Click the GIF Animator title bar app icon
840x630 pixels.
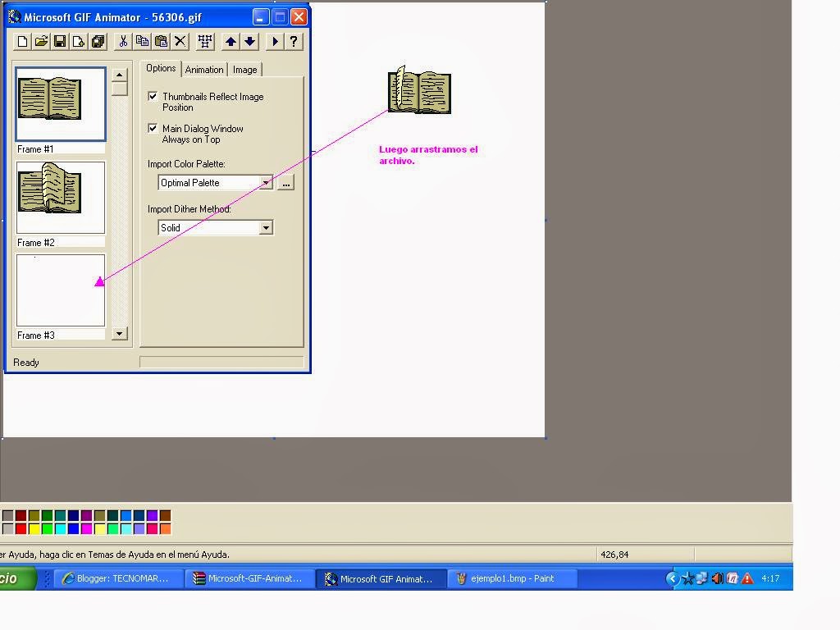[x=15, y=17]
